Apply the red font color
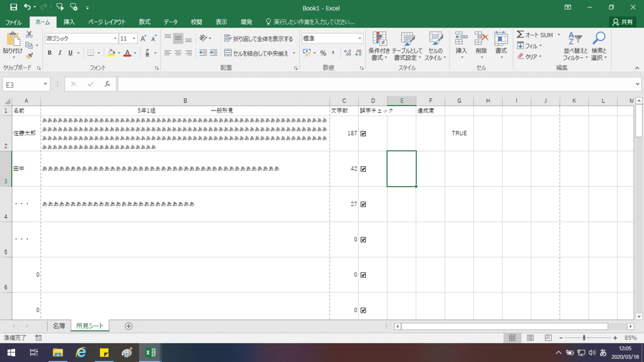The image size is (644, 362). [127, 53]
